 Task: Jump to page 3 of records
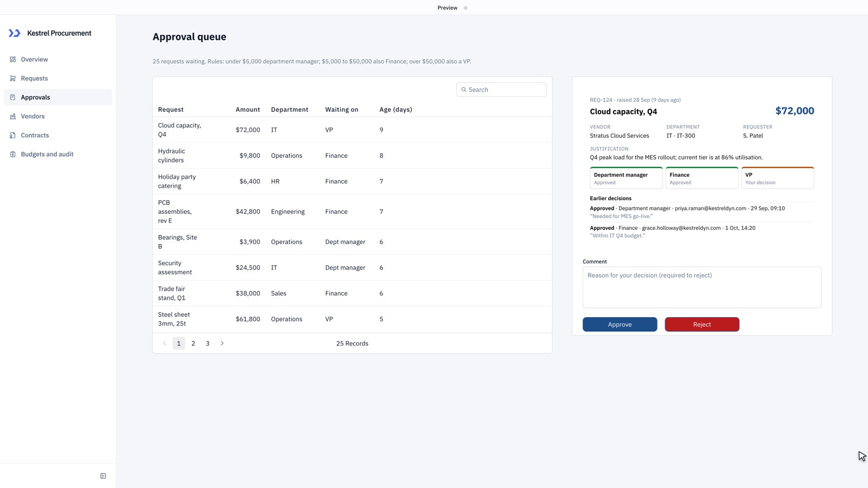click(207, 343)
